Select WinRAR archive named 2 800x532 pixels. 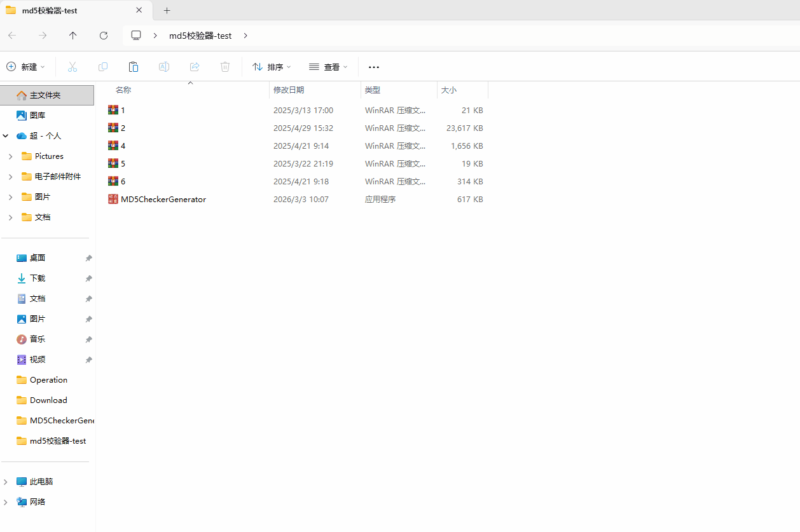[123, 128]
